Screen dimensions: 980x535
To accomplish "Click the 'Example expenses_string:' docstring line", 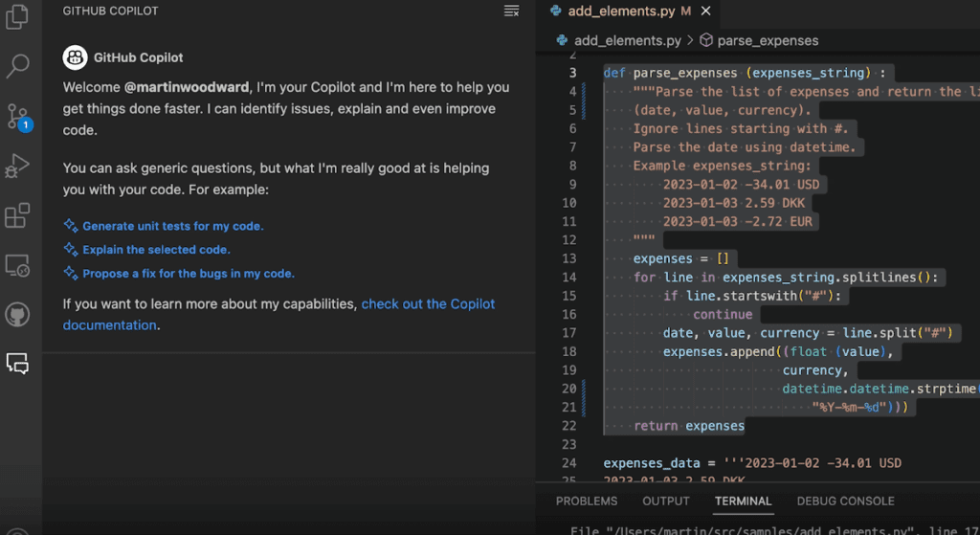I will point(722,166).
